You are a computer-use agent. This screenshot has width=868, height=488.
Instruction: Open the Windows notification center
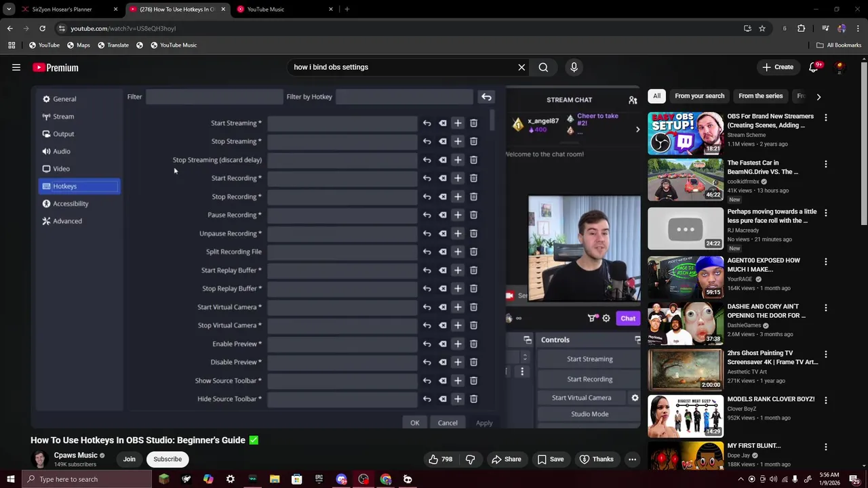pyautogui.click(x=854, y=479)
